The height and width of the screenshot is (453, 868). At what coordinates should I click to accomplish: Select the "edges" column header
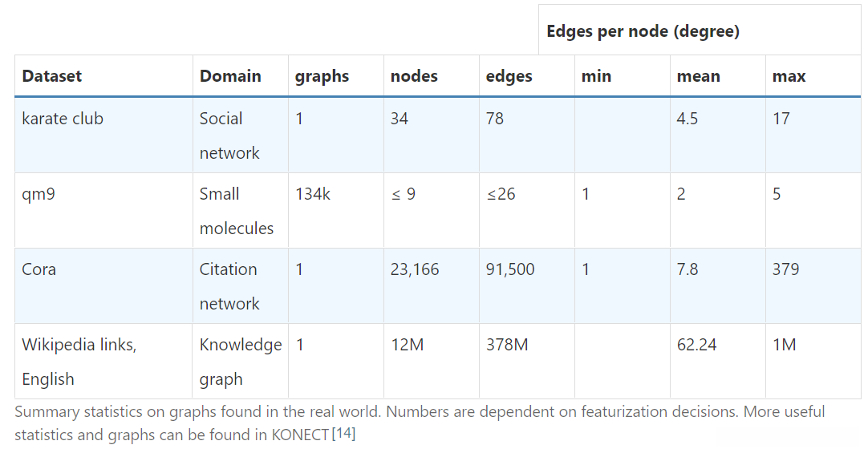click(509, 76)
